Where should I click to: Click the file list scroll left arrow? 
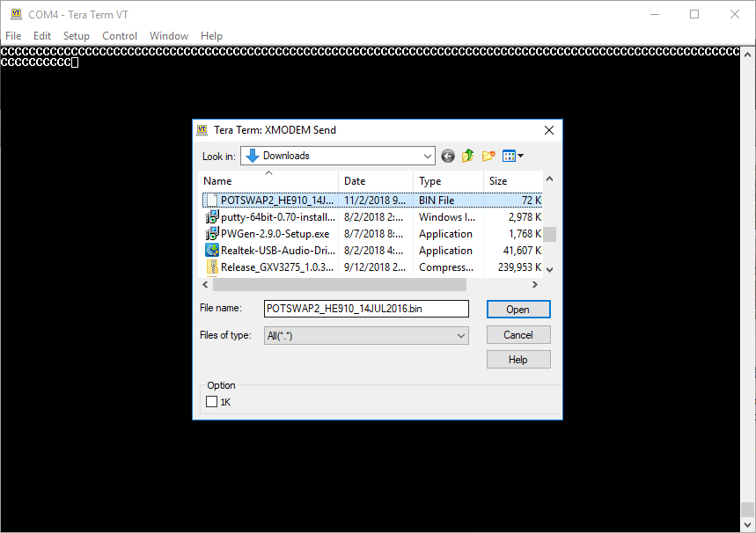coord(205,284)
